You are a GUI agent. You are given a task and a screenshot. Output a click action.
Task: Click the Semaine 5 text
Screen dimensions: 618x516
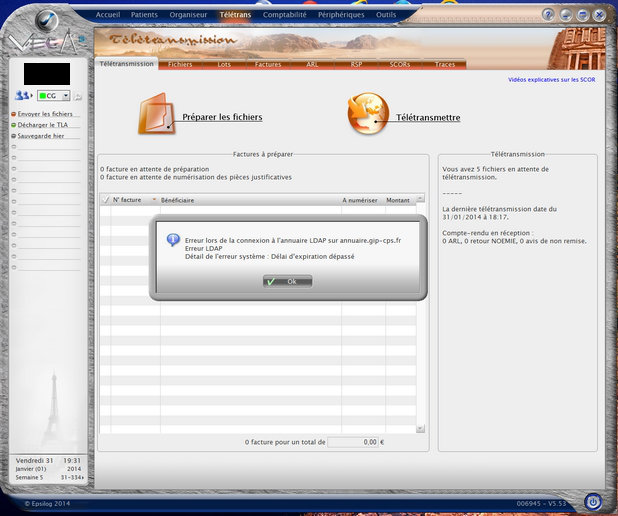click(29, 477)
